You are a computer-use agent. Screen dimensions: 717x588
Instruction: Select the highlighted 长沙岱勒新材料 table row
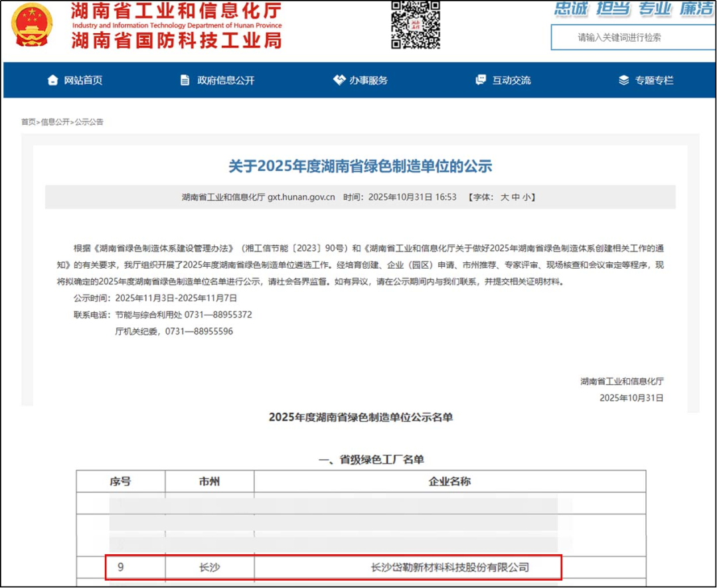pyautogui.click(x=335, y=568)
